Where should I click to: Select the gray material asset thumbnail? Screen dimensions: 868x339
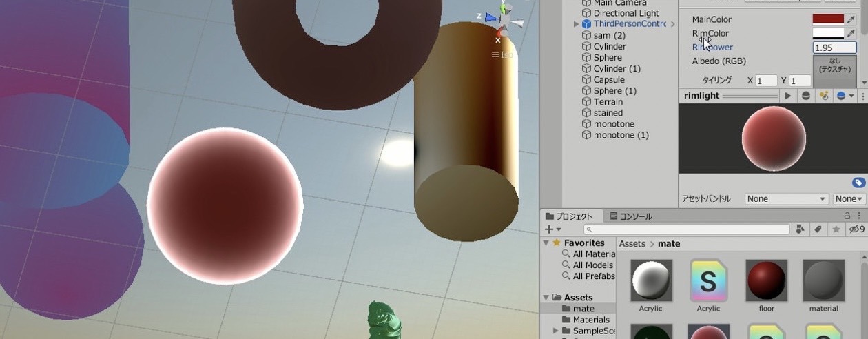[x=824, y=280]
